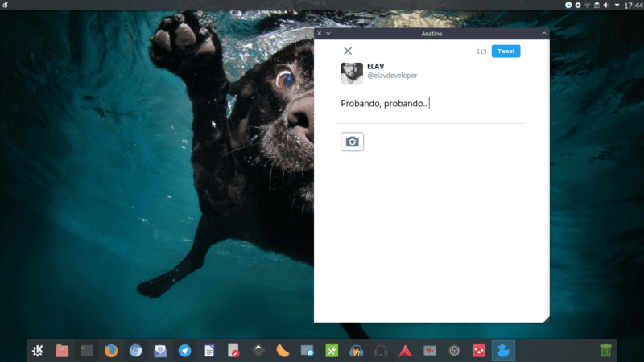The width and height of the screenshot is (644, 362).
Task: Open the dark headphones audio app in the dock
Action: pyautogui.click(x=381, y=351)
